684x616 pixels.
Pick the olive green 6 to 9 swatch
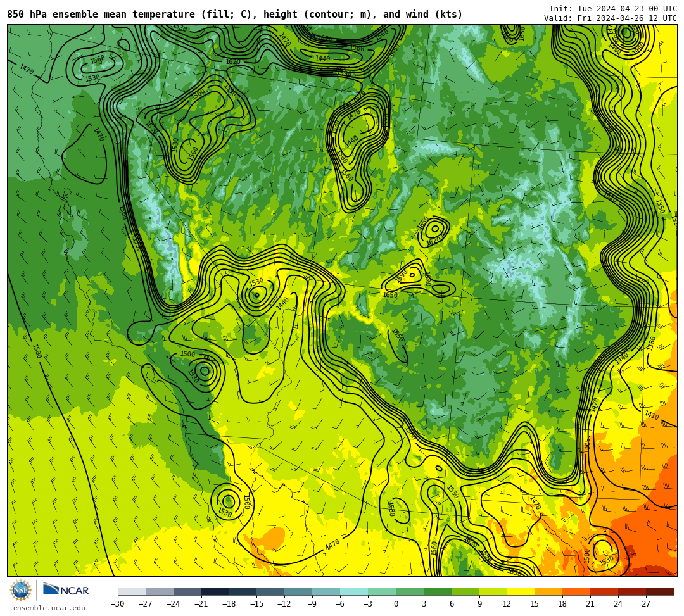pyautogui.click(x=465, y=591)
